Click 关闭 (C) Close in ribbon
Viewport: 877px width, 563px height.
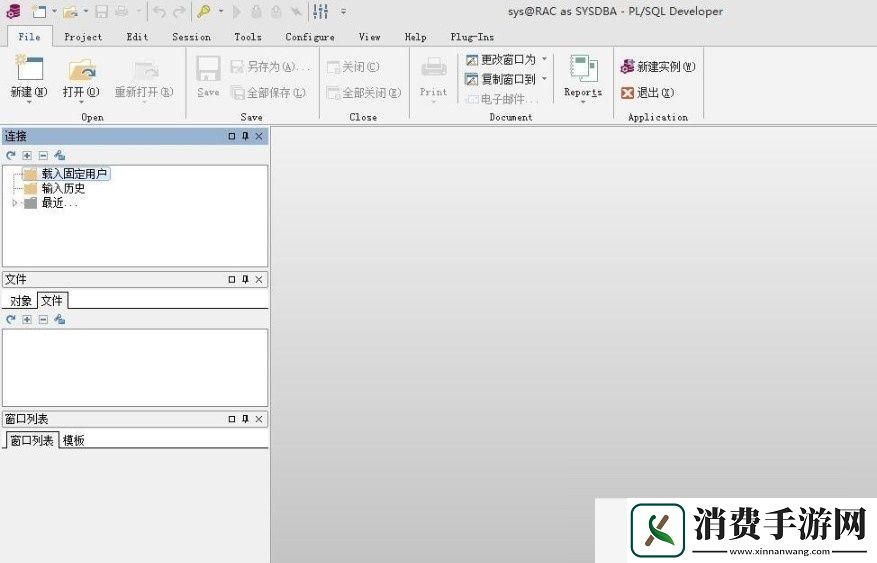(x=353, y=67)
